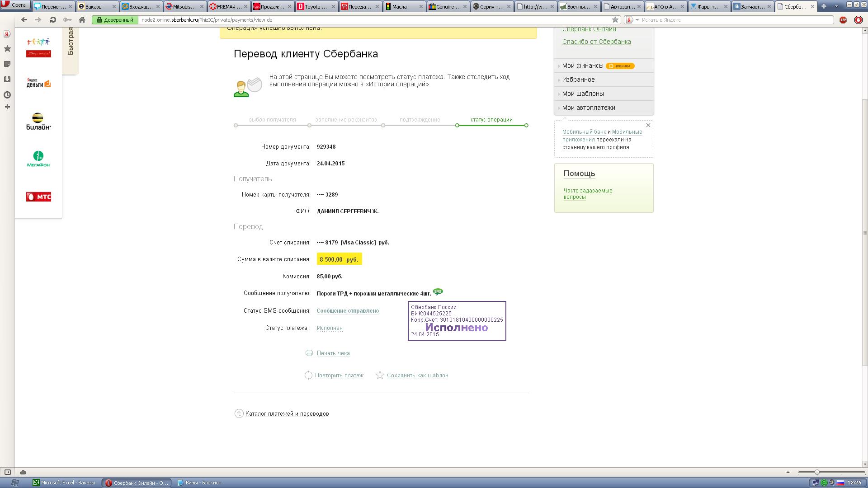Click the browser Back arrow

pos(24,20)
